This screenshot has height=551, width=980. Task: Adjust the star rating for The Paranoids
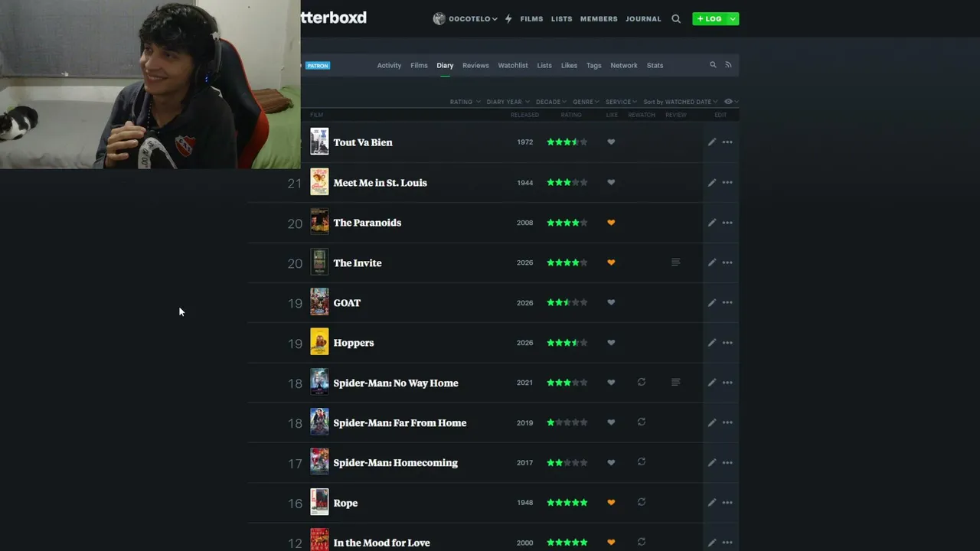click(x=567, y=223)
